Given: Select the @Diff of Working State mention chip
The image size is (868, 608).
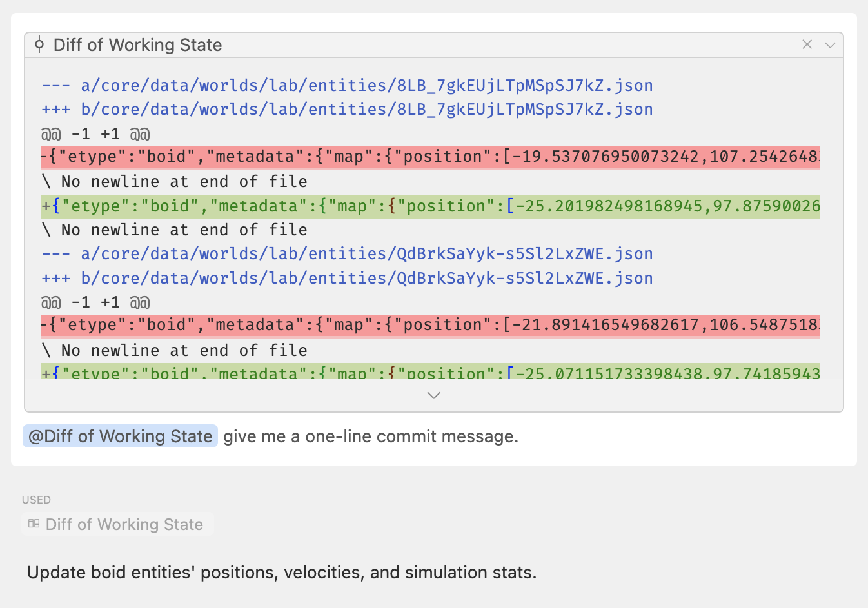Looking at the screenshot, I should click(119, 436).
